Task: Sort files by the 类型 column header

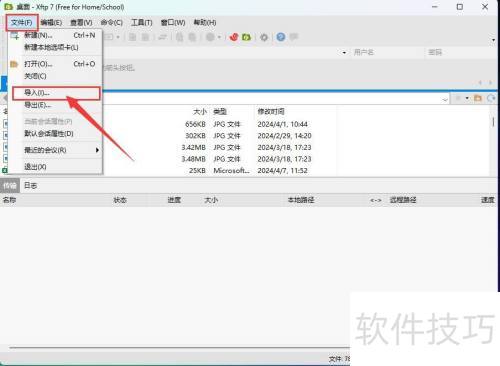Action: click(x=220, y=112)
